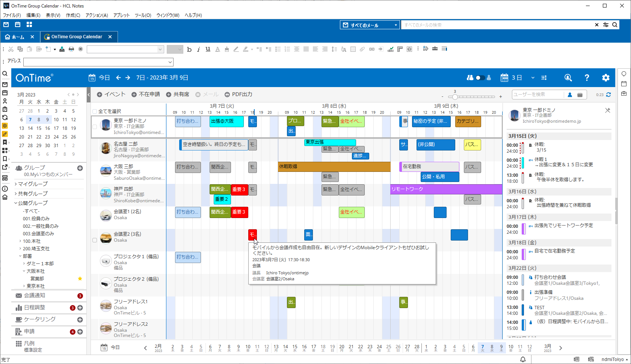Click the print toolbar icon
The height and width of the screenshot is (364, 631).
(71, 49)
